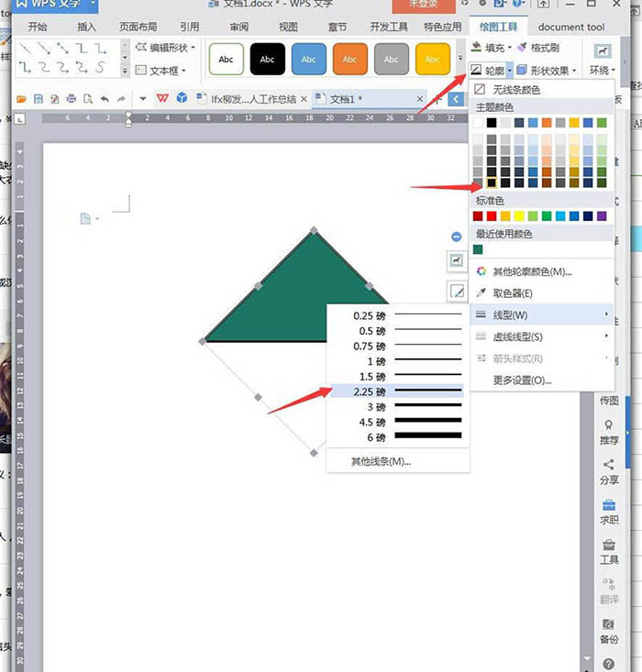Open the 备份 backup sidebar icon

tap(609, 632)
